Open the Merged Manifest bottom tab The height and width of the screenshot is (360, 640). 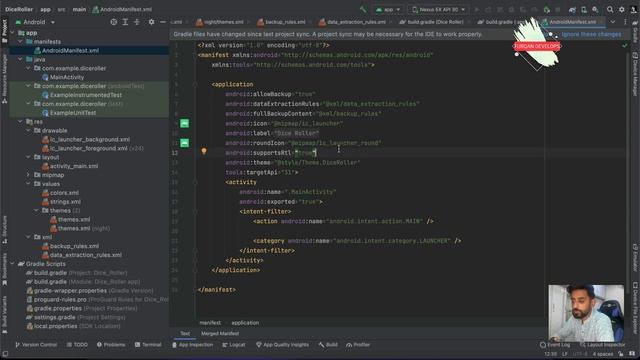point(220,333)
